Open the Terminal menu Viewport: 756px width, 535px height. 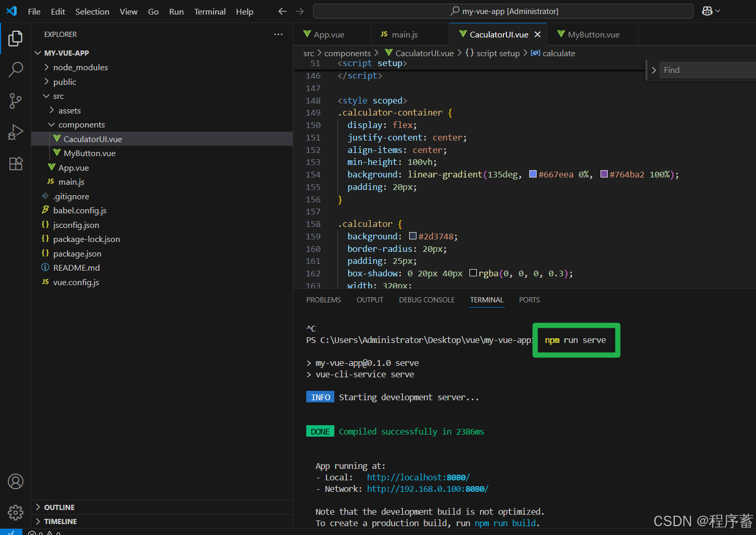[x=210, y=11]
